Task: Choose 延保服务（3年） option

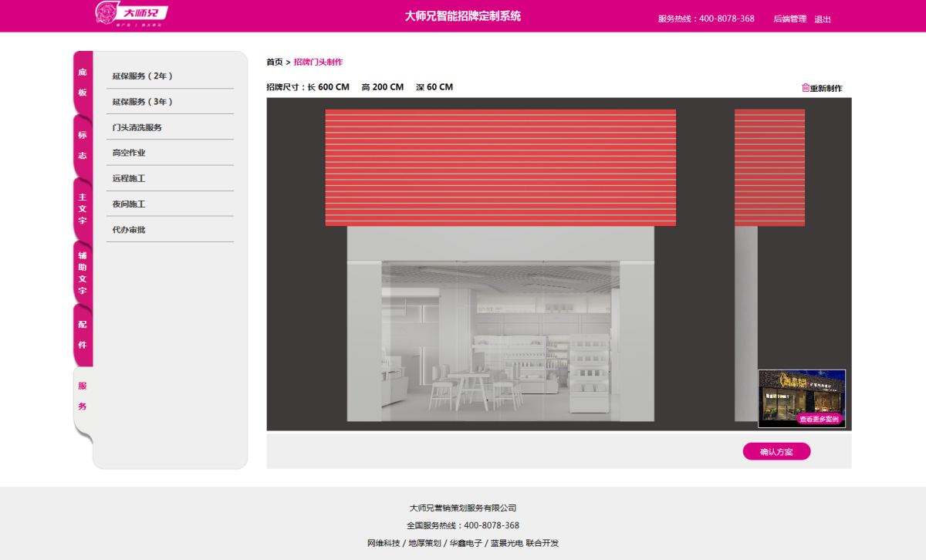Action: pyautogui.click(x=143, y=102)
